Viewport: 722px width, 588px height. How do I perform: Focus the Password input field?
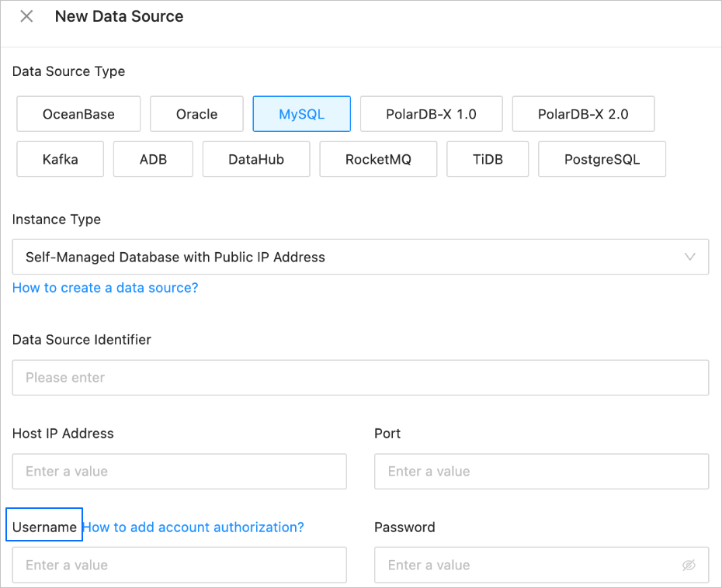542,565
